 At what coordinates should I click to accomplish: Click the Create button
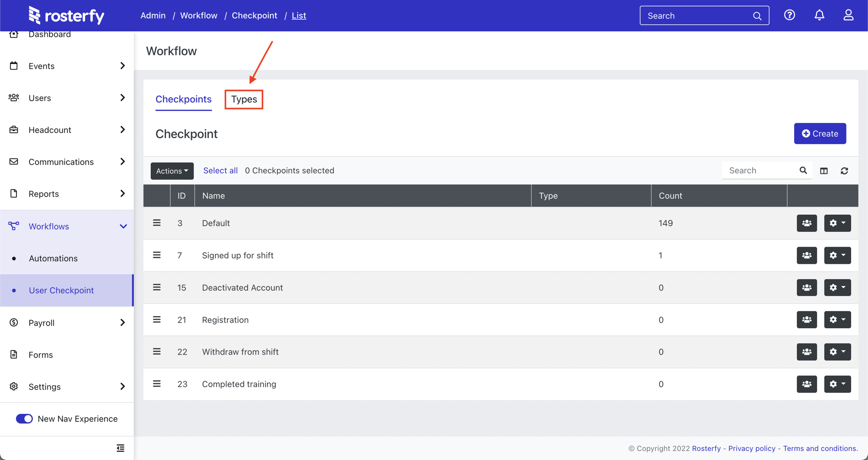(x=820, y=133)
